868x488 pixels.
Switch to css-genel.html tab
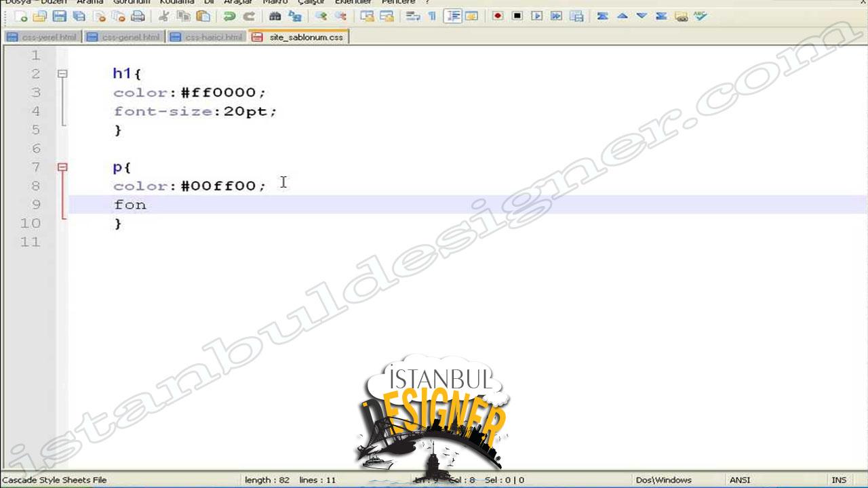point(123,37)
